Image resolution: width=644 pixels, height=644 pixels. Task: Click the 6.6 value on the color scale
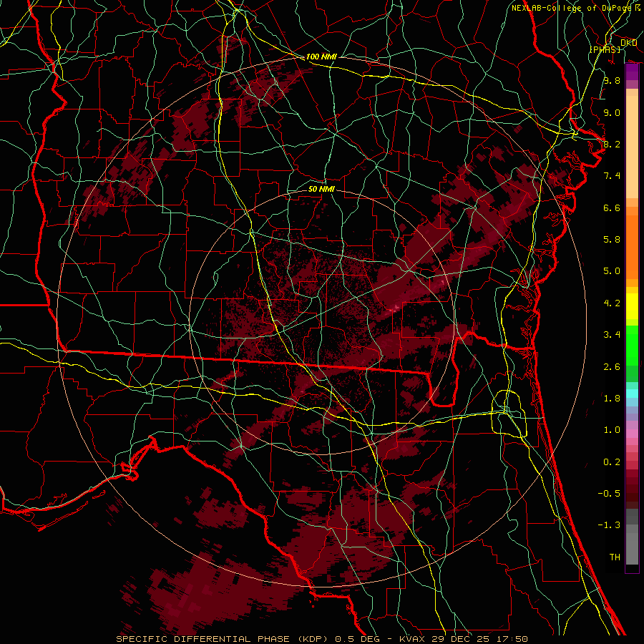tap(612, 208)
